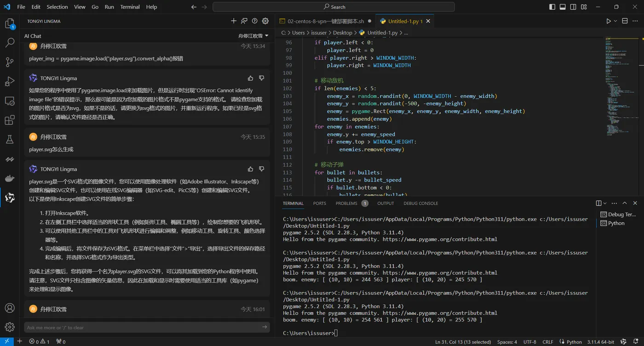Open terminal panel More Actions ellipsis
Screen dimensions: 644x346
pyautogui.click(x=615, y=203)
